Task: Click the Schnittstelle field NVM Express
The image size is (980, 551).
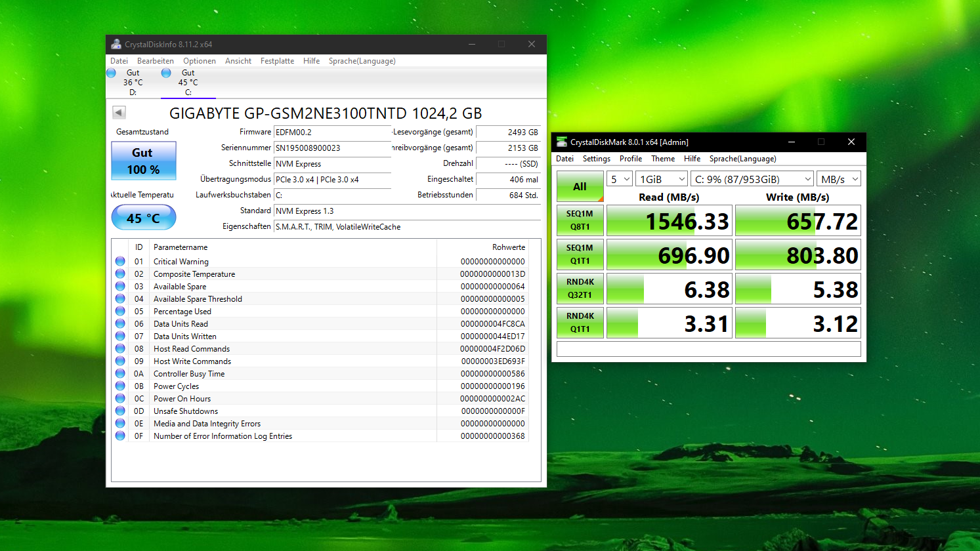Action: (332, 163)
